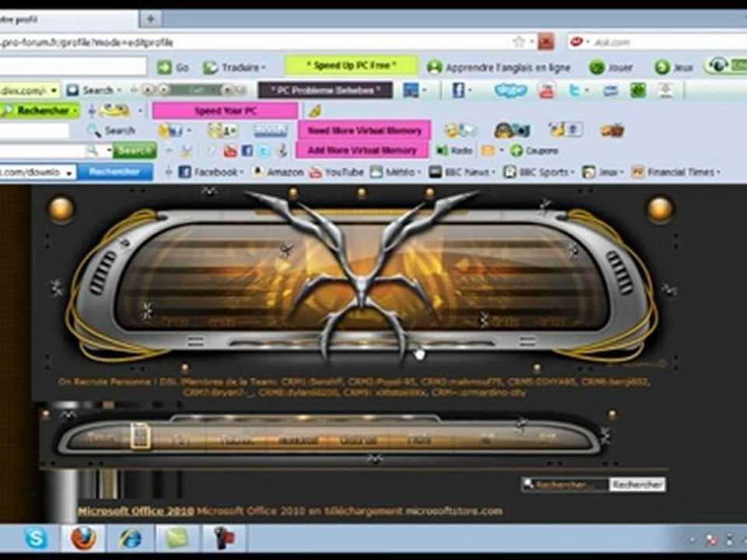Click the Facebook icon in the divx toolbar

pos(458,90)
